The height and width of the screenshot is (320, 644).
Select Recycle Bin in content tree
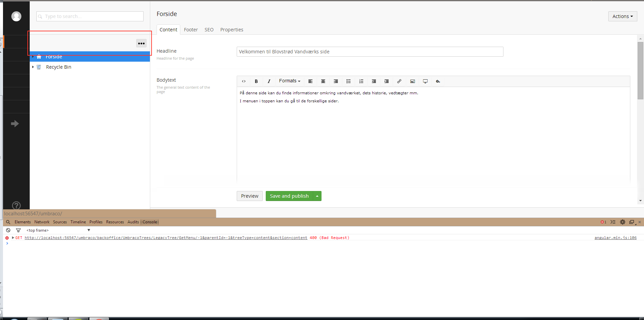point(58,67)
